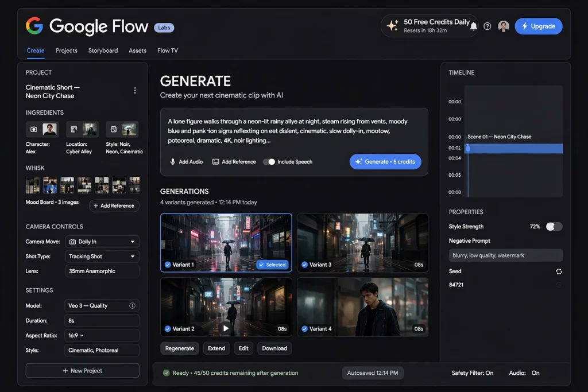The height and width of the screenshot is (392, 588).
Task: Click the green Ready status icon
Action: pyautogui.click(x=166, y=373)
